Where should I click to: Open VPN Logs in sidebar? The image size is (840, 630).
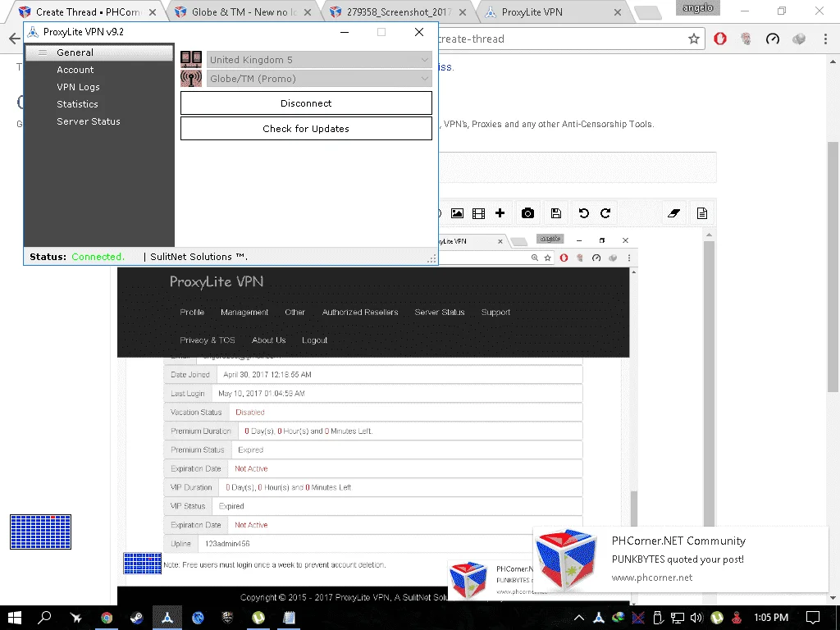[x=78, y=87]
